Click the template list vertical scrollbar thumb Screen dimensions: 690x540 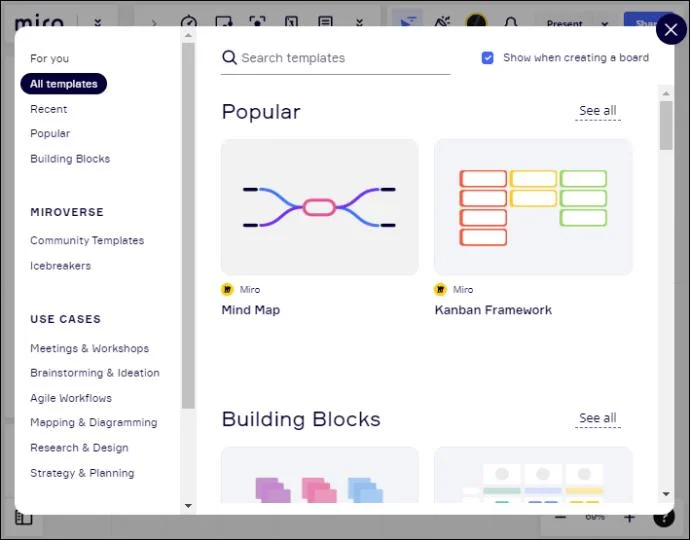point(666,125)
